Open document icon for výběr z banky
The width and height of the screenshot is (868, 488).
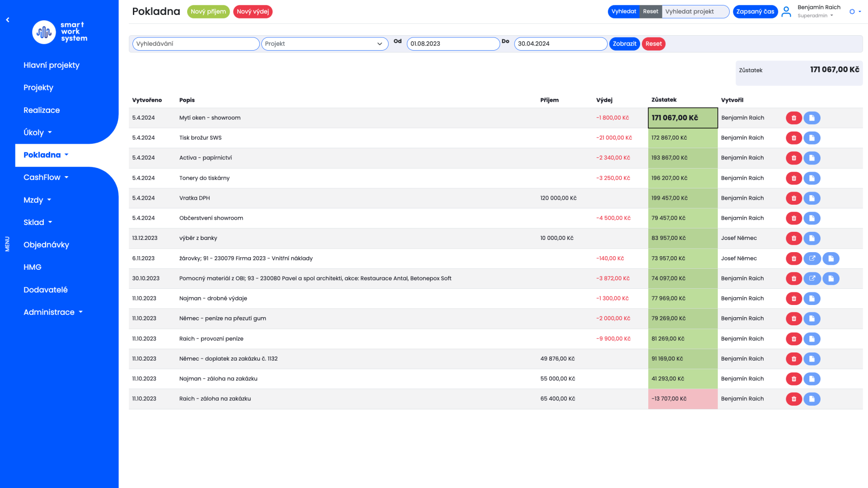click(812, 238)
